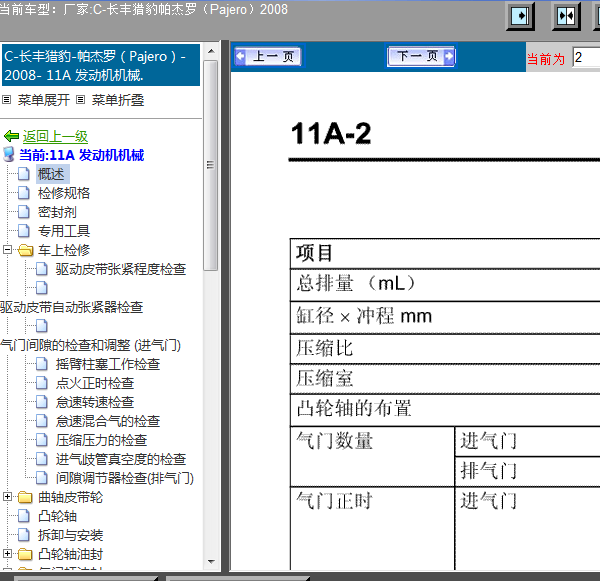Select the 车上检修 folder label
Viewport: 600px width, 581px height.
(64, 250)
